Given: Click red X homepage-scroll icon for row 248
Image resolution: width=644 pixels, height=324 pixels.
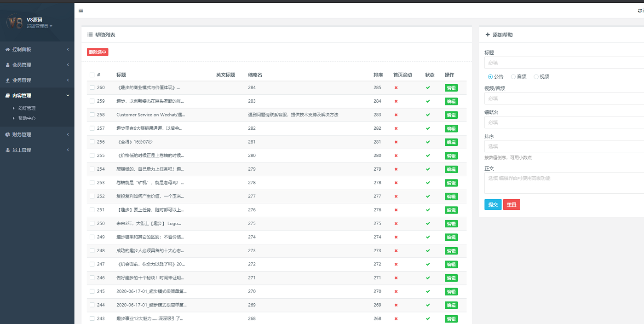Looking at the screenshot, I should point(396,251).
